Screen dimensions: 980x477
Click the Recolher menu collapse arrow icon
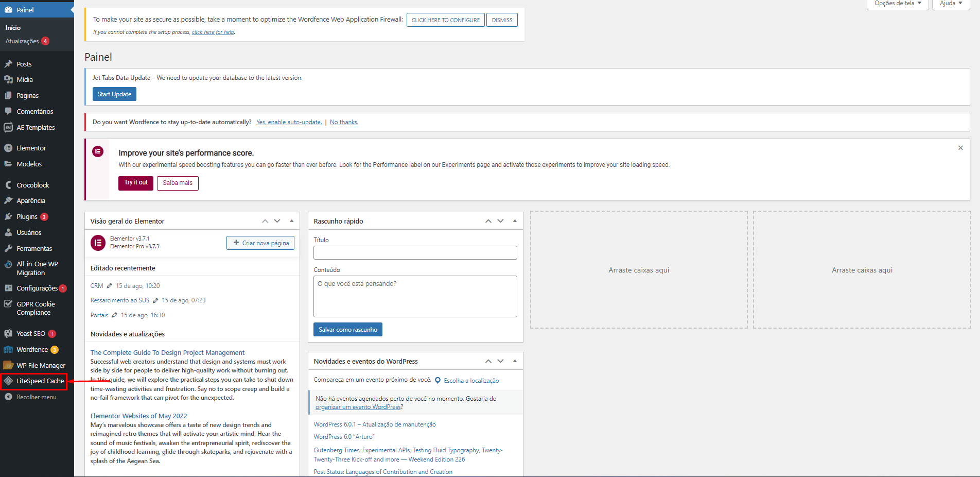point(8,397)
